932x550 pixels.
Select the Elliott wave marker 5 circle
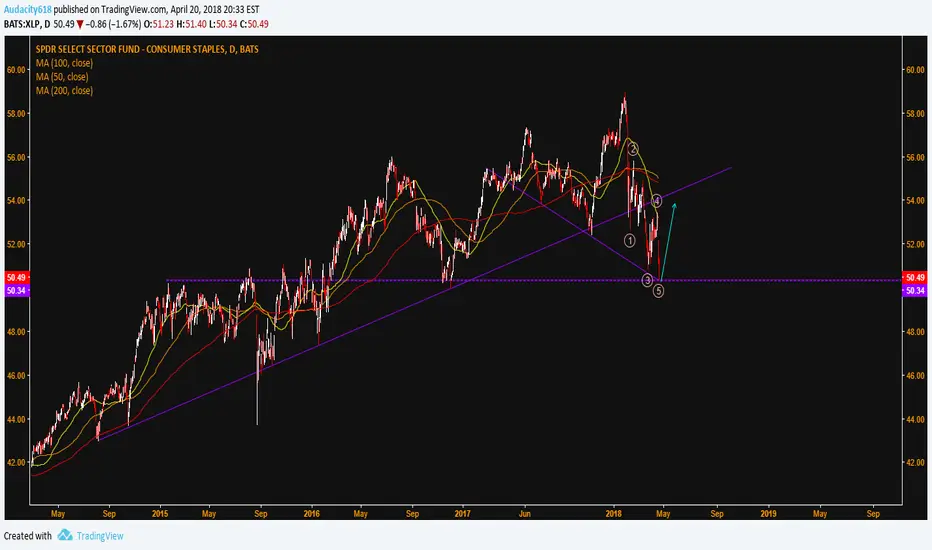[658, 291]
